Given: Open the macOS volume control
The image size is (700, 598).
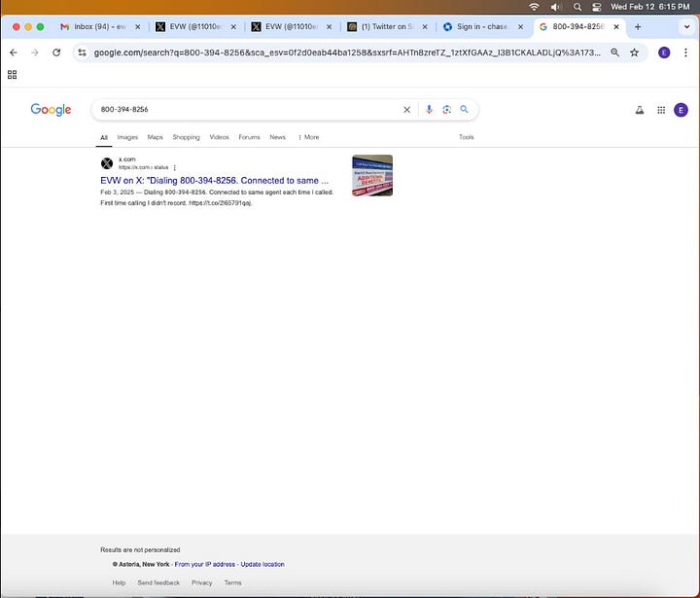Looking at the screenshot, I should (x=555, y=7).
